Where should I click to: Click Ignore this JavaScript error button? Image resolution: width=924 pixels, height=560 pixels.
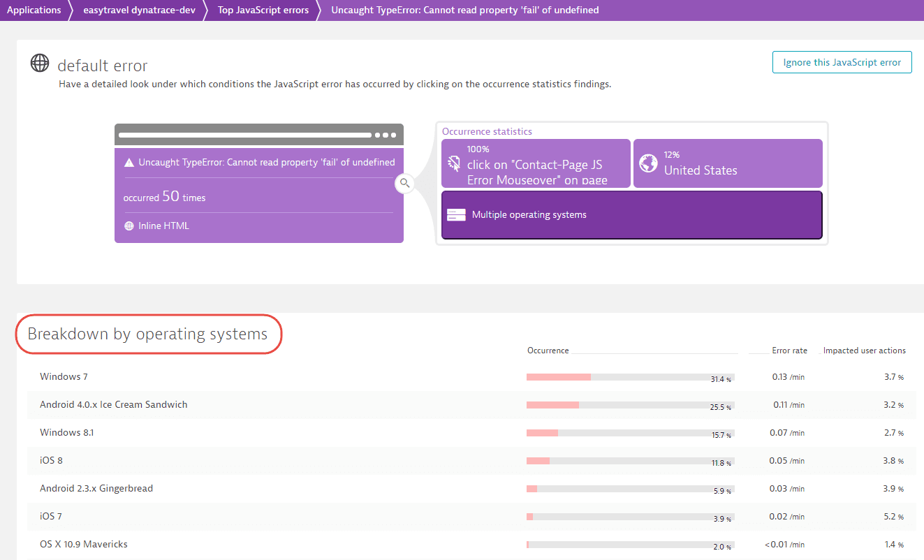(x=842, y=62)
